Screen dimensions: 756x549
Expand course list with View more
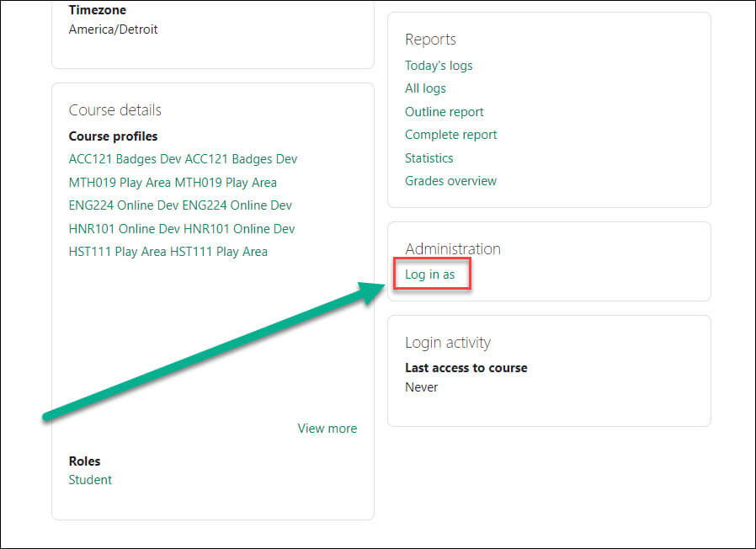[327, 429]
